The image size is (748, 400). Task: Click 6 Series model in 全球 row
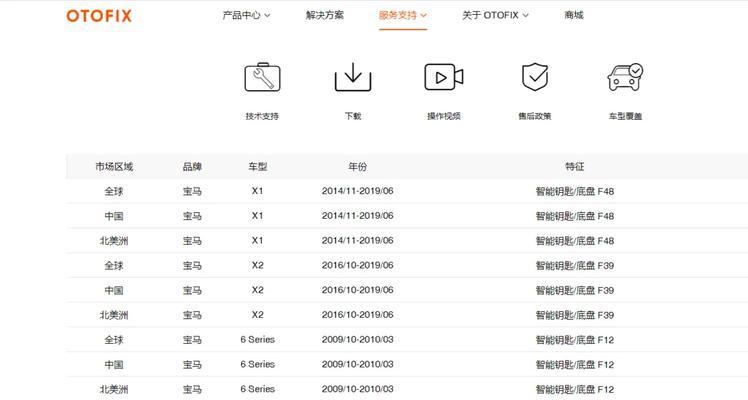258,339
